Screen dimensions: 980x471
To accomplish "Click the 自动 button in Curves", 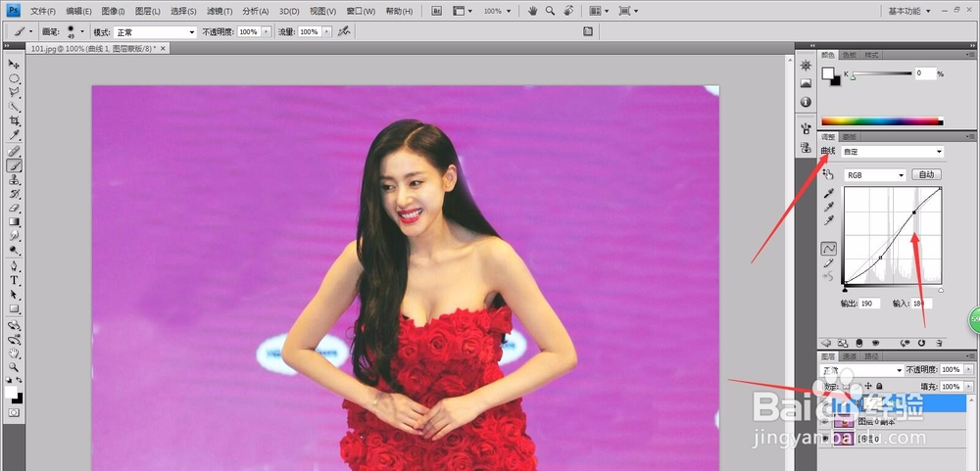I will coord(926,175).
